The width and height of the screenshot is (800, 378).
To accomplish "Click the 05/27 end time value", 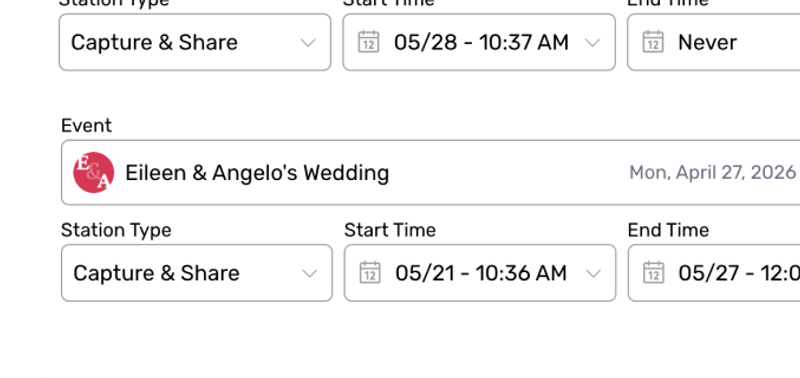I will point(739,273).
